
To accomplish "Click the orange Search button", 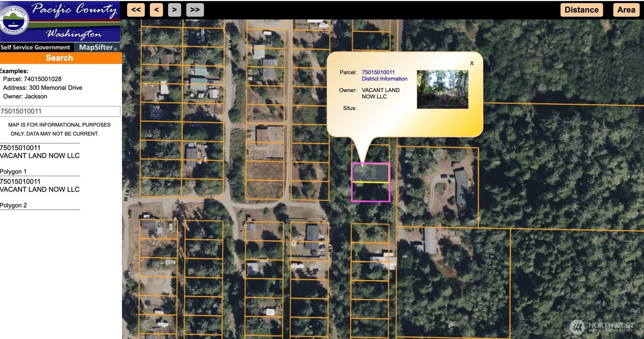I will pyautogui.click(x=60, y=58).
